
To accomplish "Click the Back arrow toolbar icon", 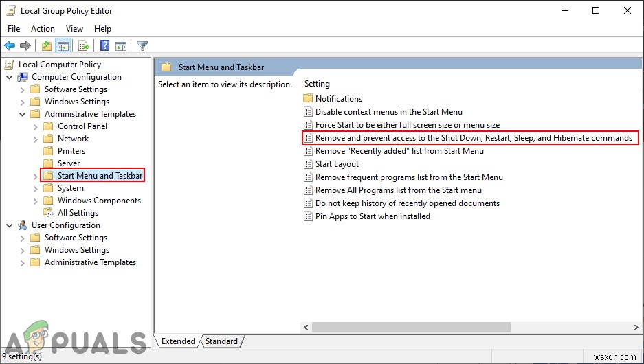I will coord(10,45).
